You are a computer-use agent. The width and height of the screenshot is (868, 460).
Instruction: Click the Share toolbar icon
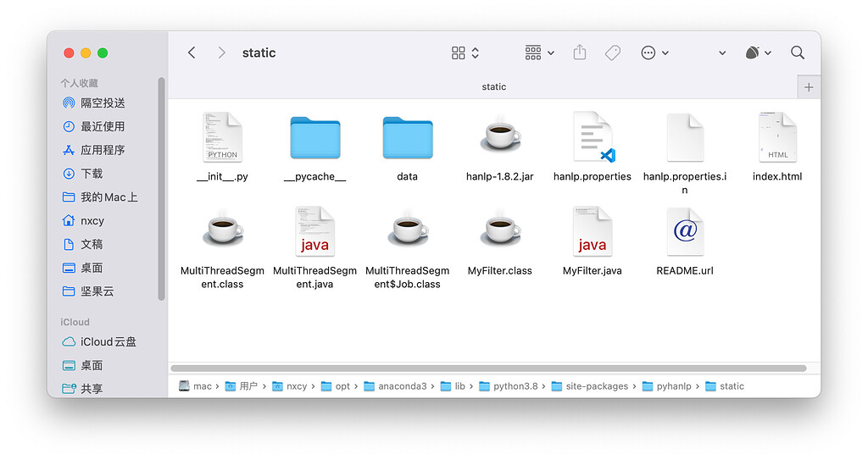click(x=580, y=53)
